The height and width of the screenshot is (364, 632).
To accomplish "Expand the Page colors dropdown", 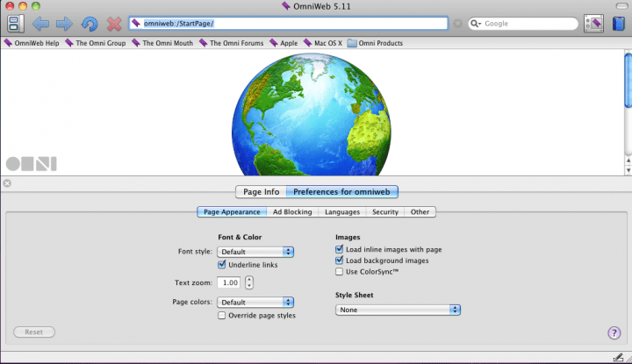I will 255,303.
